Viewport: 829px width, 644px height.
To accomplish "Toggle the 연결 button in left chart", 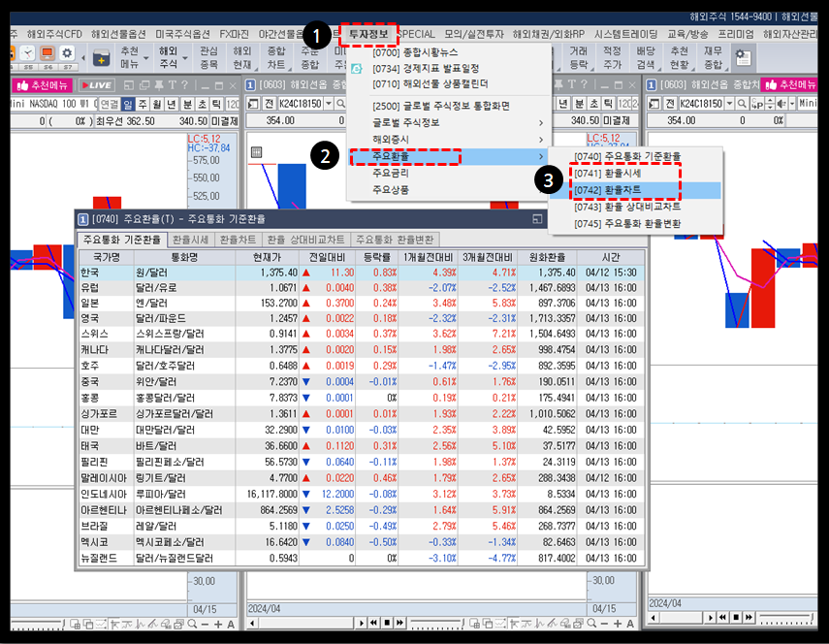I will click(110, 104).
